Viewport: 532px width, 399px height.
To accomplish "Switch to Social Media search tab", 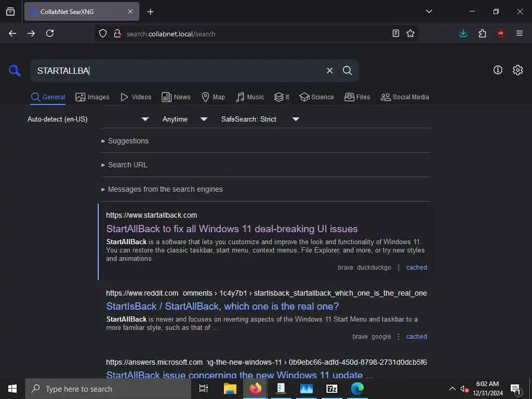I will [x=405, y=97].
